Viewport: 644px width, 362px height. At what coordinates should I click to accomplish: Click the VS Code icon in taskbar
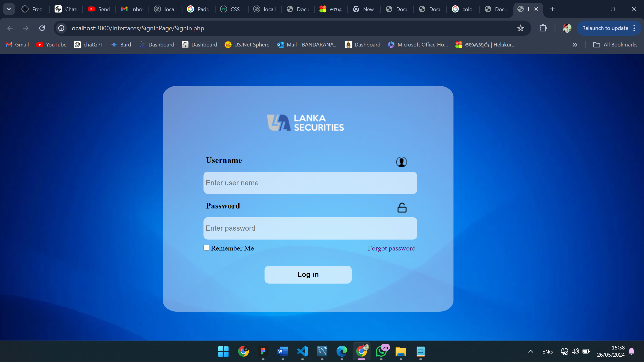coord(302,351)
